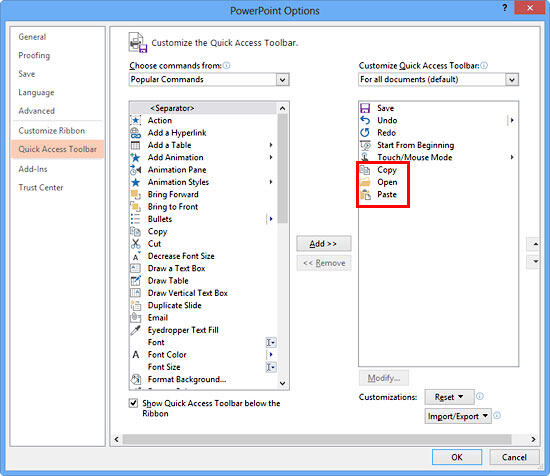550x476 pixels.
Task: Click the Modify... button
Action: [383, 378]
